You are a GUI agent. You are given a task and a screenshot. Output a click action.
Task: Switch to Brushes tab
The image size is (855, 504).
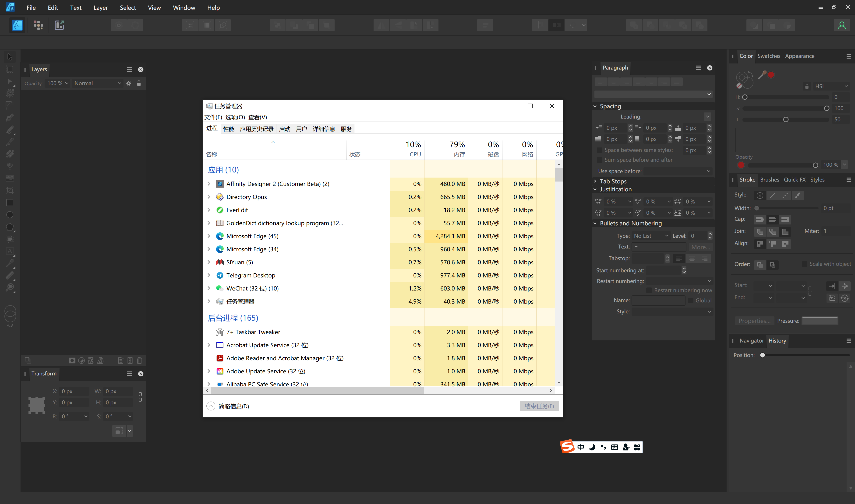pos(770,180)
